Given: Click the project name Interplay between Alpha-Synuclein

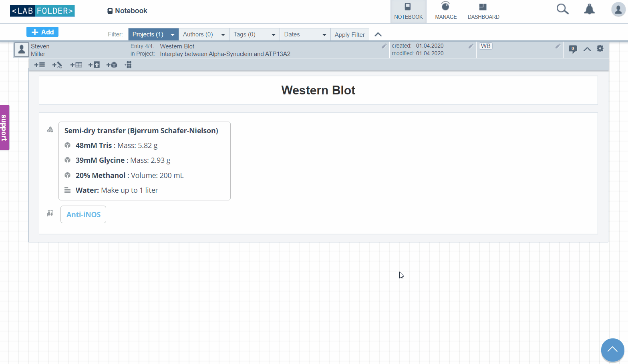Looking at the screenshot, I should (225, 54).
